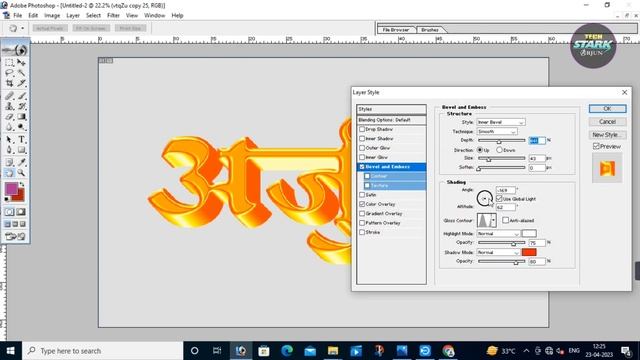Open the File menu

(x=18, y=16)
